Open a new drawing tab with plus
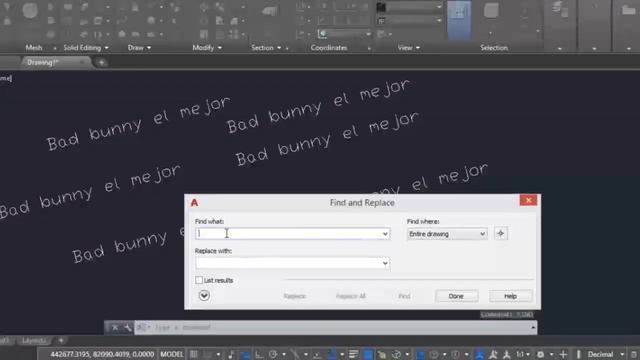Image resolution: width=640 pixels, height=360 pixels. [101, 62]
